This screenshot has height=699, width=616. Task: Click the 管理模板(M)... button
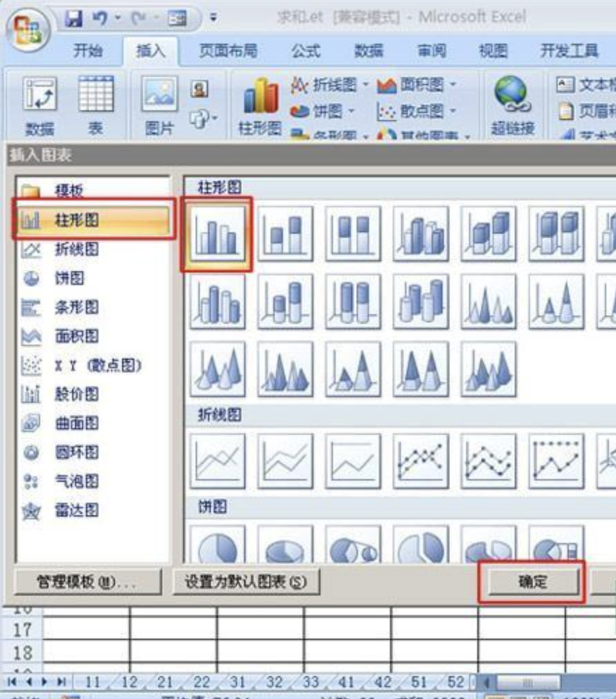coord(87,582)
